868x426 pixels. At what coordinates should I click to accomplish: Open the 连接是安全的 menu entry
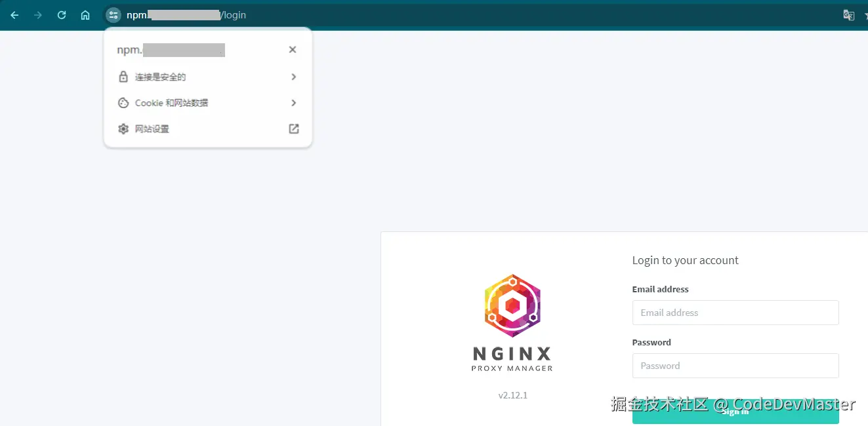(x=208, y=77)
